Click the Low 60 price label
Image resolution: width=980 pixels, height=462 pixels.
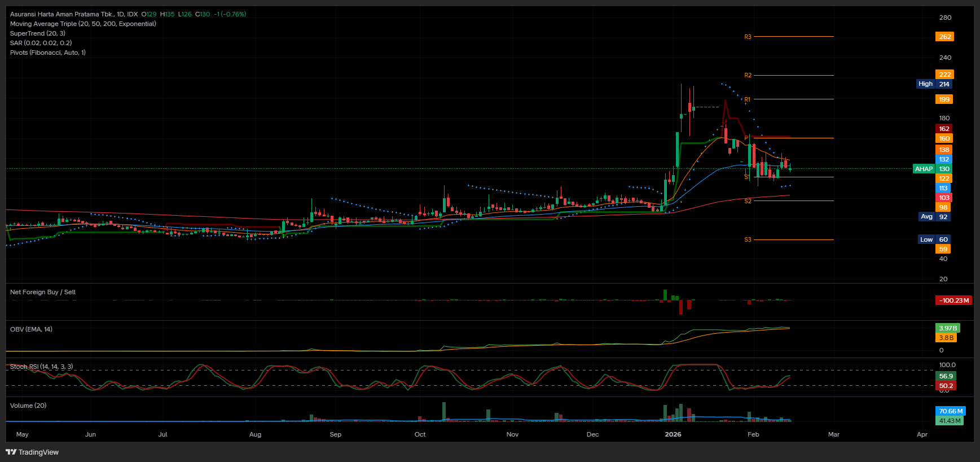tap(934, 239)
